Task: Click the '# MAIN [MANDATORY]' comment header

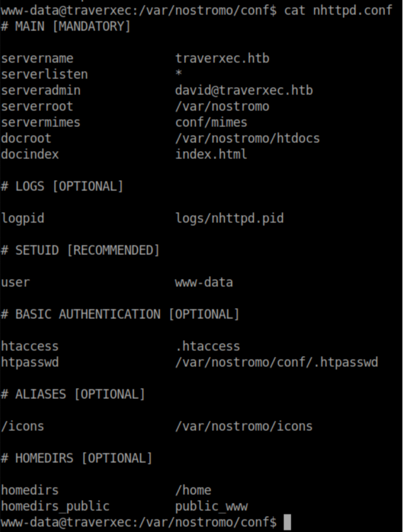Action: coord(66,27)
